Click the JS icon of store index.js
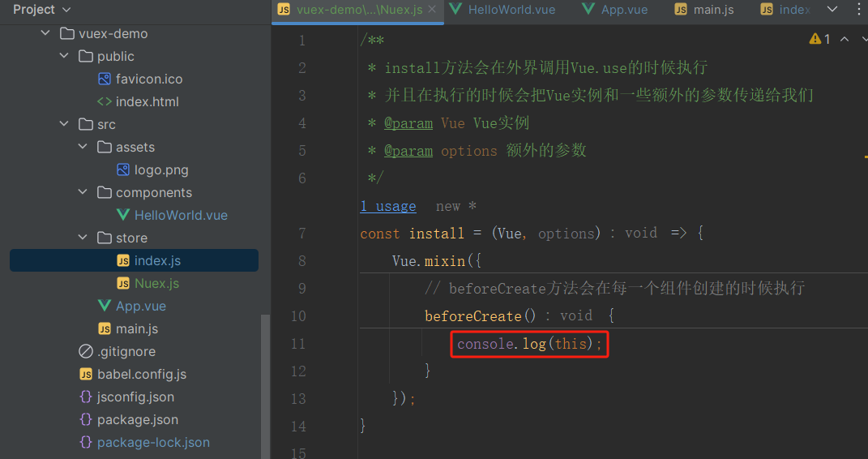868x459 pixels. (123, 261)
